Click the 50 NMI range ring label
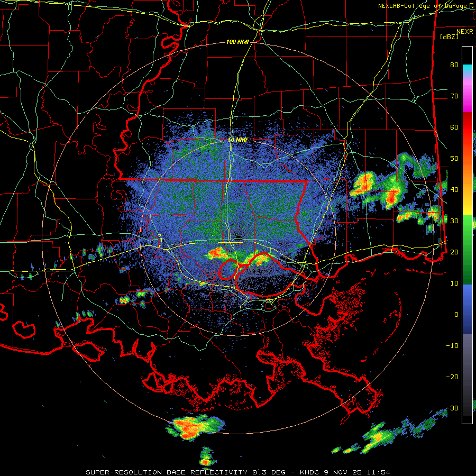The width and height of the screenshot is (476, 476). point(237,140)
